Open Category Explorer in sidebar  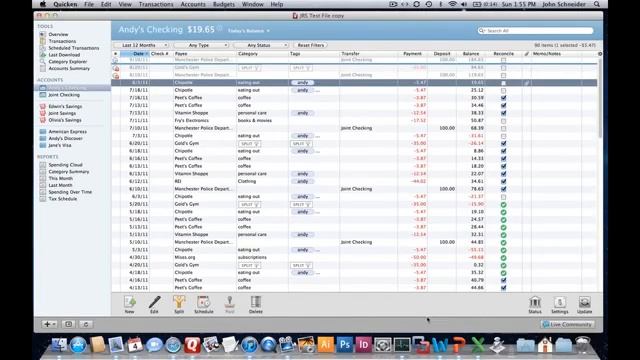[x=67, y=62]
